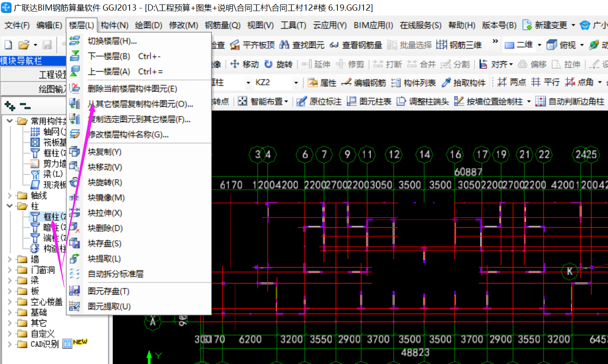The width and height of the screenshot is (608, 364).
Task: Select 剪力墙 in 常用构件 tree
Action: click(x=48, y=164)
